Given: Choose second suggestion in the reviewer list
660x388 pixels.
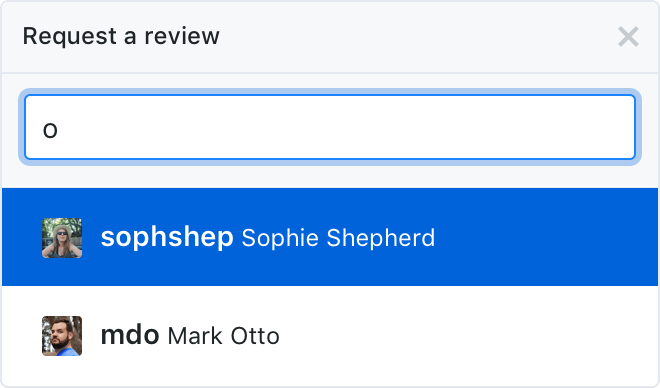Looking at the screenshot, I should [x=330, y=336].
